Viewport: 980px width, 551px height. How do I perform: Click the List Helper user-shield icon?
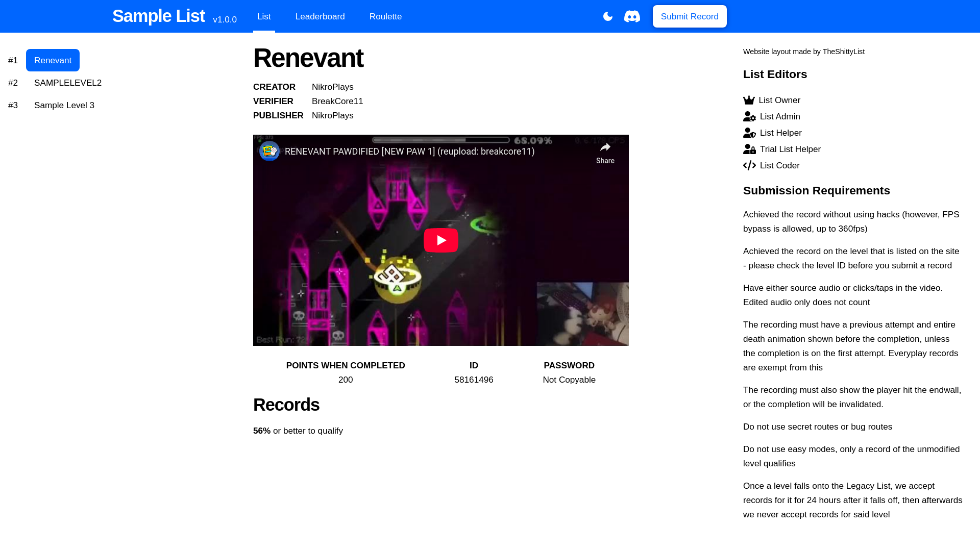coord(749,133)
